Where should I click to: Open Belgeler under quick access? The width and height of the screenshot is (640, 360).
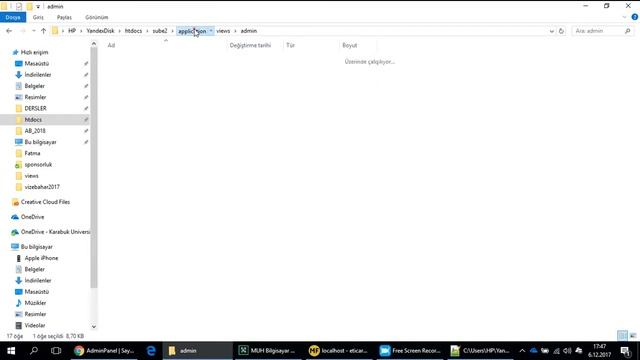(35, 86)
